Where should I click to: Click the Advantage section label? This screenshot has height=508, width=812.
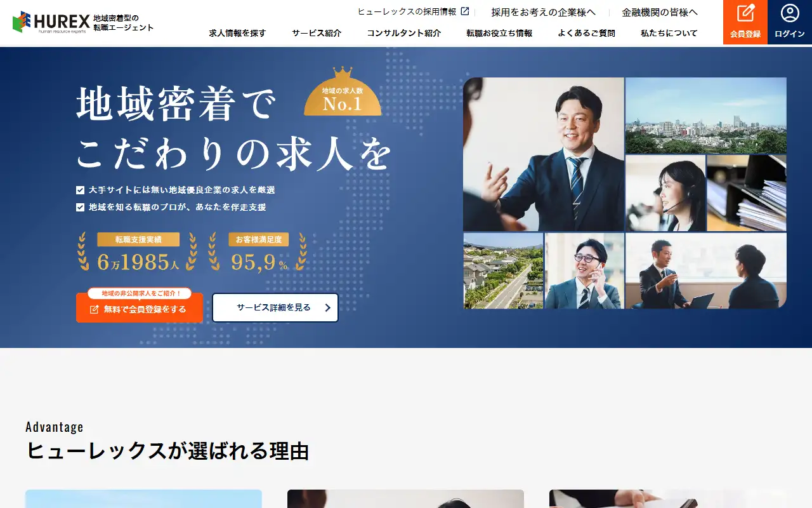coord(55,427)
